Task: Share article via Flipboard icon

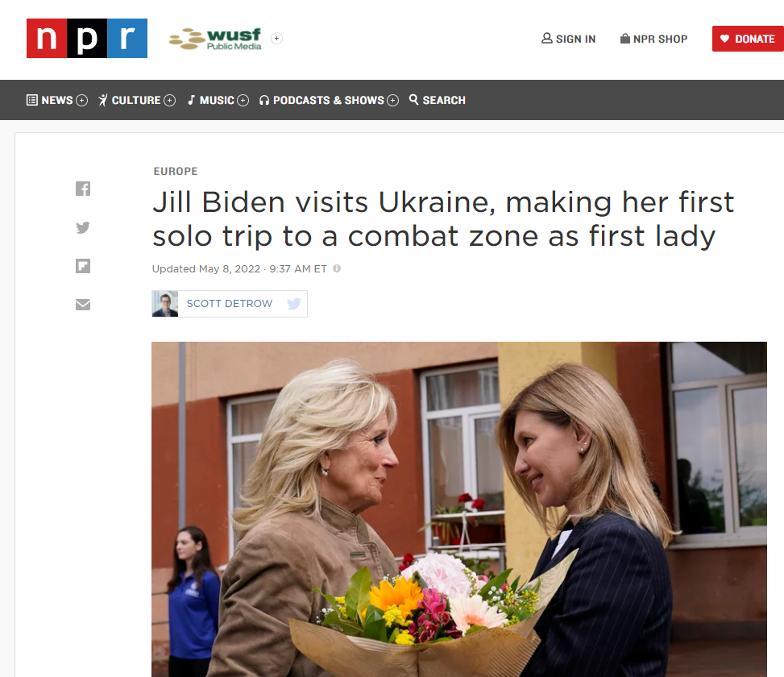Action: tap(83, 266)
